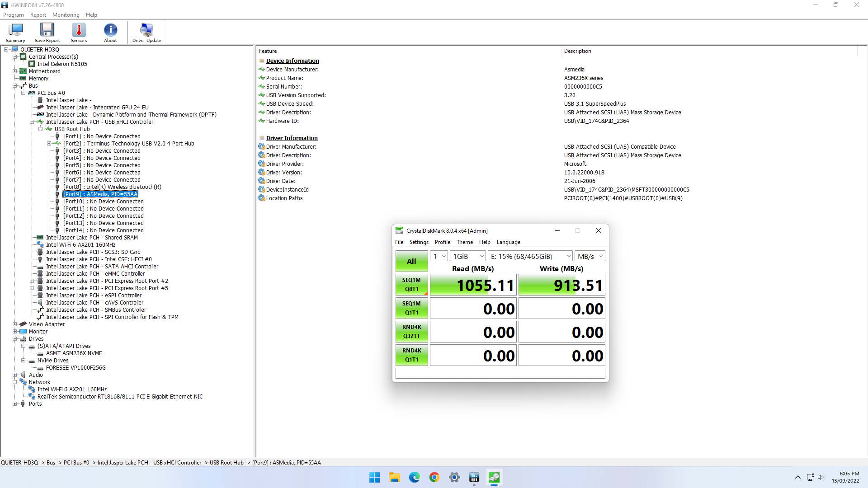This screenshot has height=488, width=868.
Task: Click the CrystalDiskMark title bar app icon
Action: 399,230
